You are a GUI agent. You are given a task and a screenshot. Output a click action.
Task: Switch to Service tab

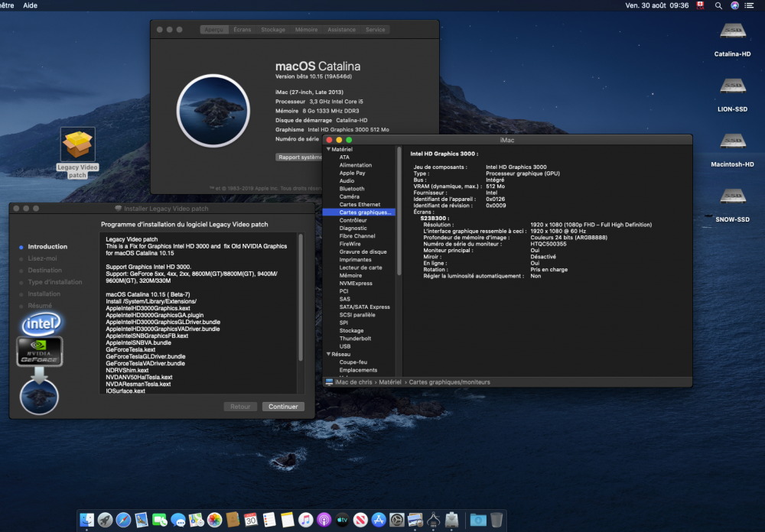(x=375, y=30)
